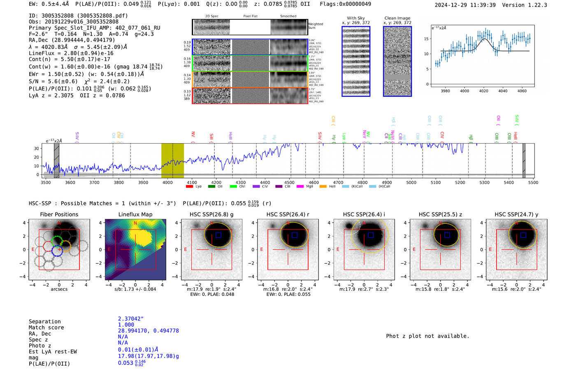Click the Cont(n) = 5.50(±0.17)e-17 line
The width and height of the screenshot is (576, 392).
(70, 60)
